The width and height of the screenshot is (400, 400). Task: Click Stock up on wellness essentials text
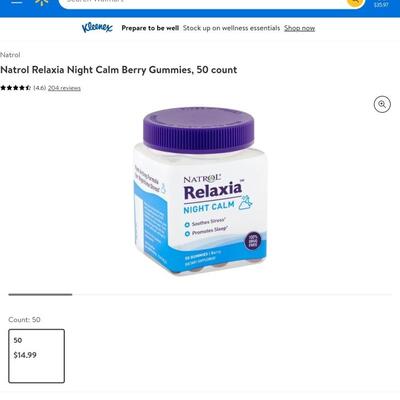pos(231,28)
